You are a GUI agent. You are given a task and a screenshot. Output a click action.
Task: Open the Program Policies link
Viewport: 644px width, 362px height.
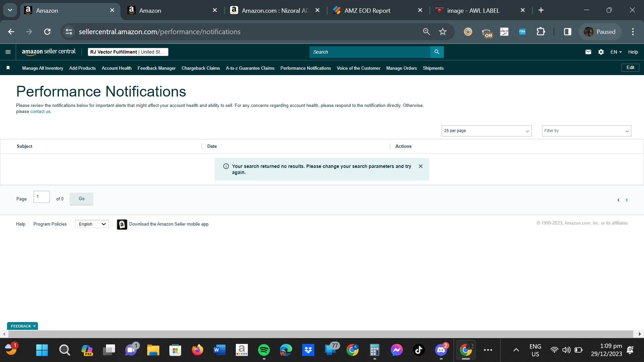point(50,224)
